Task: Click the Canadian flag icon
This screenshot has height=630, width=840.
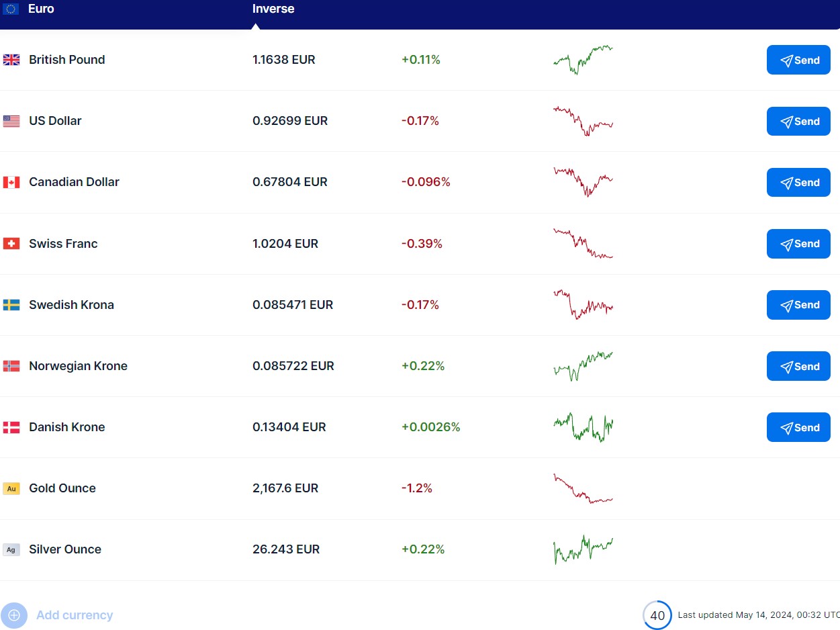Action: [x=11, y=182]
